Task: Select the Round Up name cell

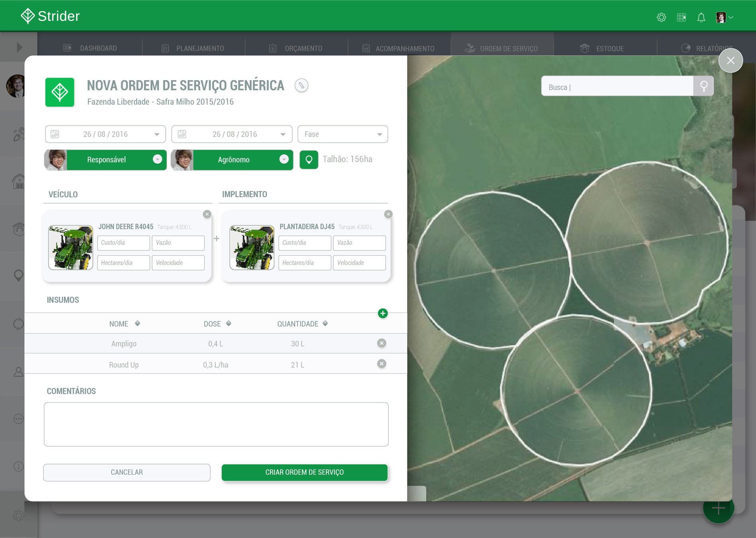Action: tap(124, 365)
